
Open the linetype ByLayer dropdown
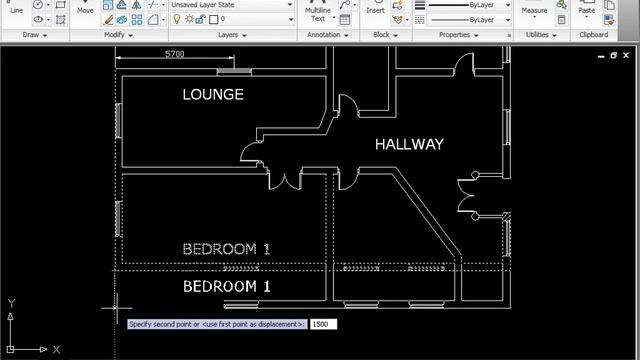click(508, 20)
